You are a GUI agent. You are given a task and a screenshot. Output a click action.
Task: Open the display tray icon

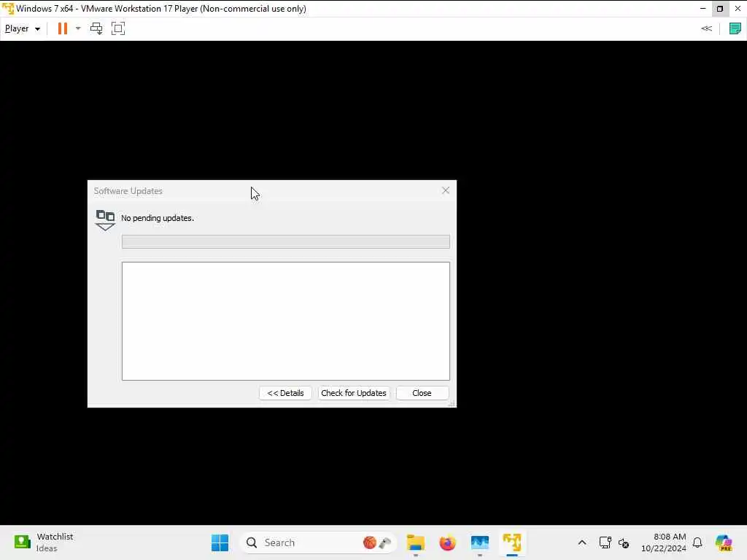point(605,542)
